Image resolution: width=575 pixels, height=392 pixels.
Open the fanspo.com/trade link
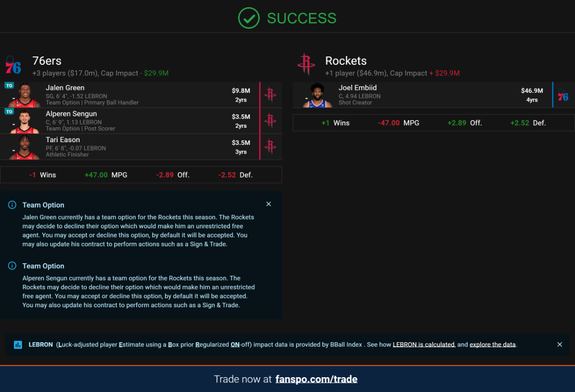click(316, 379)
